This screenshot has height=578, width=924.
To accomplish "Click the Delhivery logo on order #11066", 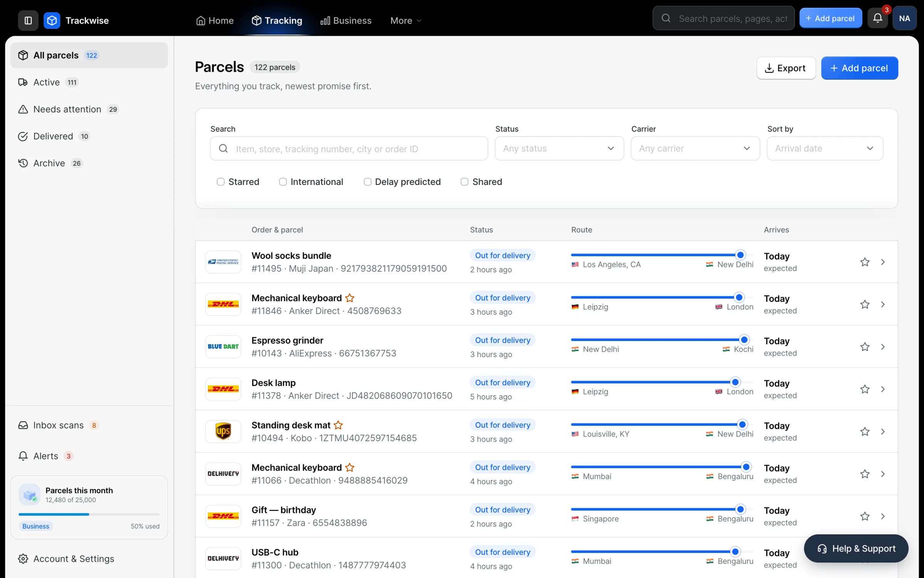I will [223, 474].
